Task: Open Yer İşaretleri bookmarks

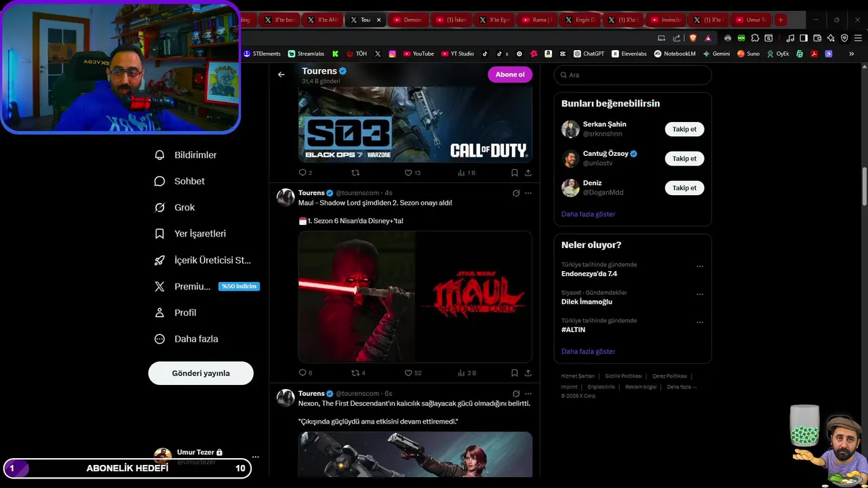Action: 191,234
